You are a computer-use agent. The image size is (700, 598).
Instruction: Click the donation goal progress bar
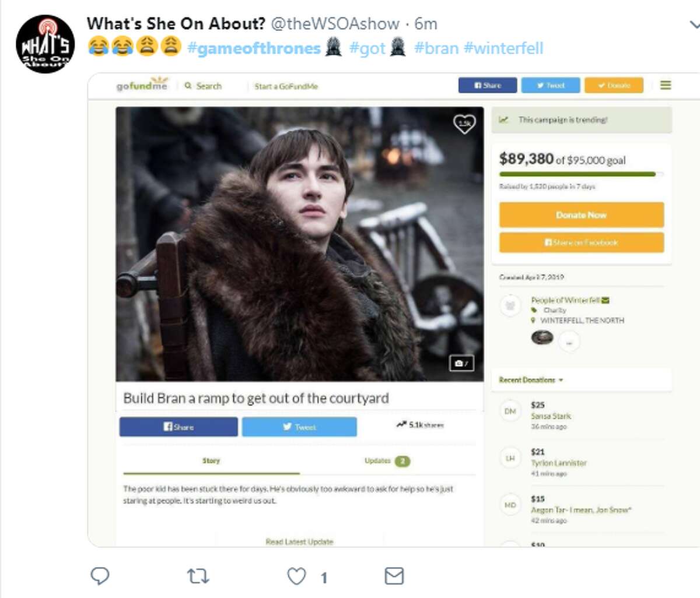tap(581, 174)
